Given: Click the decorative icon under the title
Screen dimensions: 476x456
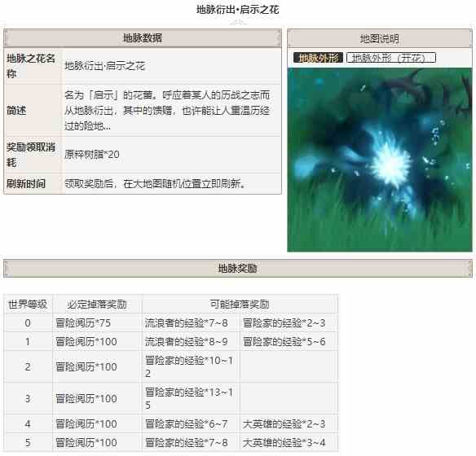Looking at the screenshot, I should point(238,23).
